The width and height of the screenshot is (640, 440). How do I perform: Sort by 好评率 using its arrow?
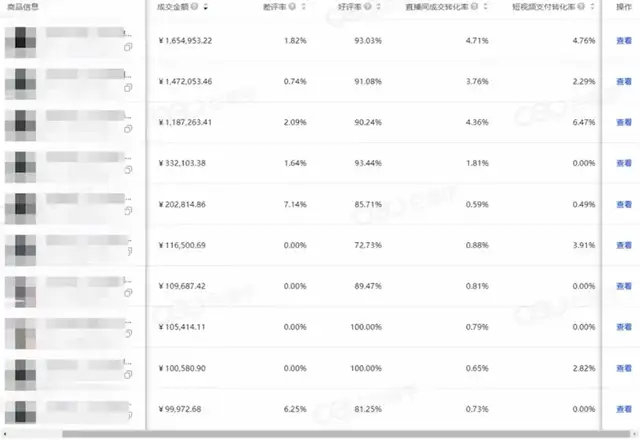(x=380, y=8)
